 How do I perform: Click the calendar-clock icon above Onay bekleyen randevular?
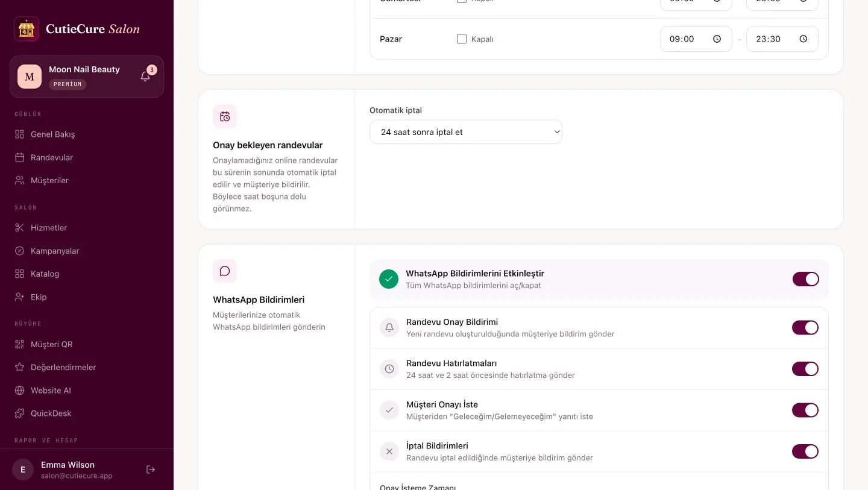pyautogui.click(x=225, y=116)
